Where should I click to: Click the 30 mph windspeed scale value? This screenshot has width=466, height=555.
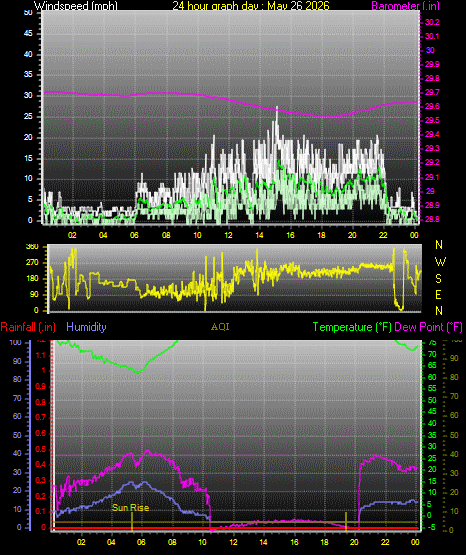pyautogui.click(x=28, y=96)
